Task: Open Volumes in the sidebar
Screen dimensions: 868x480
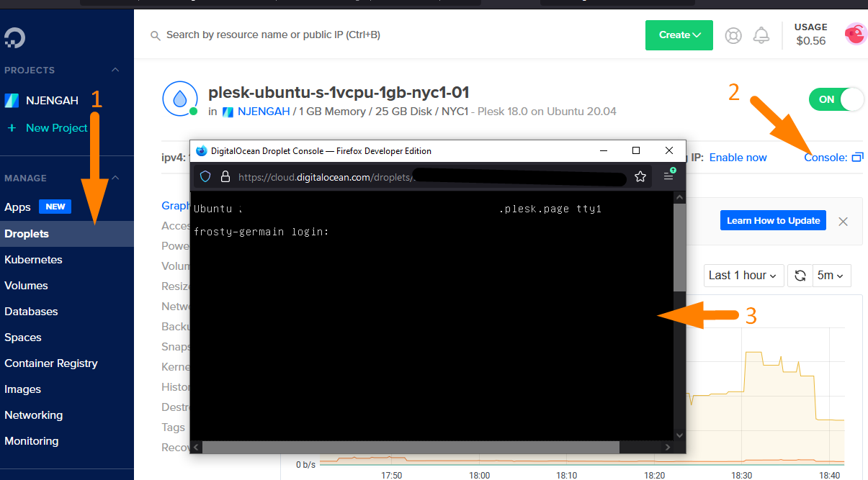Action: tap(26, 286)
